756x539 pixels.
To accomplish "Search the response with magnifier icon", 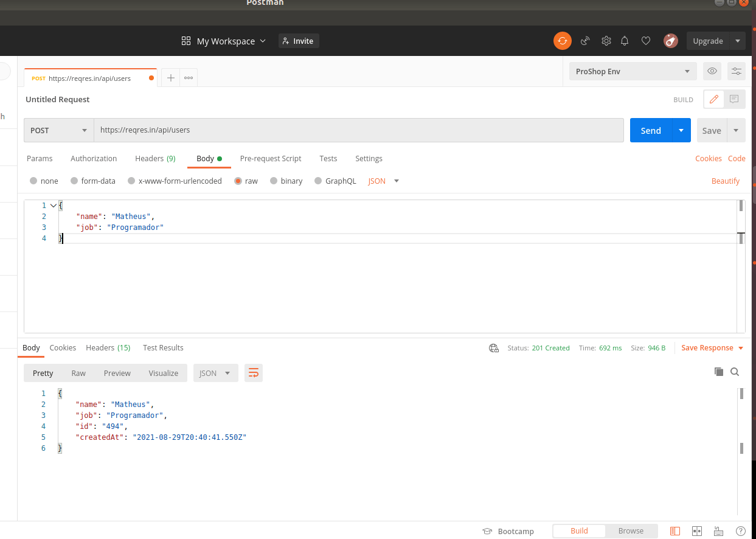I will [735, 372].
